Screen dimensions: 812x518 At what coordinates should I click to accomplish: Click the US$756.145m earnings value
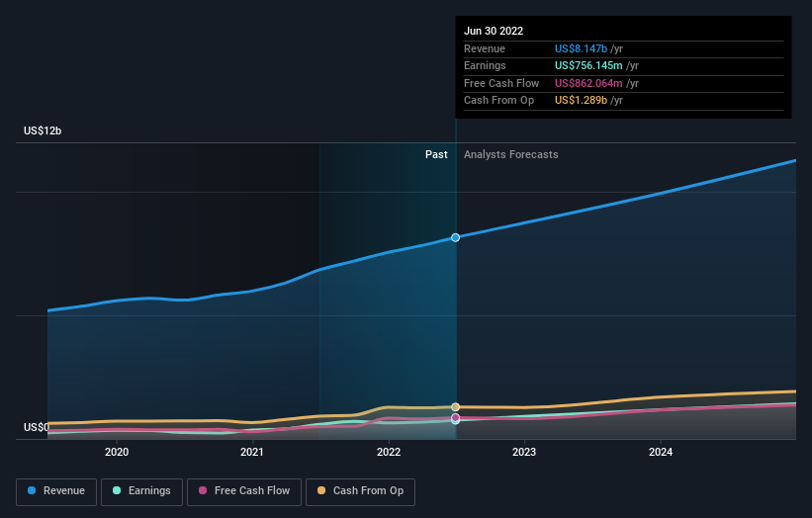(x=588, y=65)
